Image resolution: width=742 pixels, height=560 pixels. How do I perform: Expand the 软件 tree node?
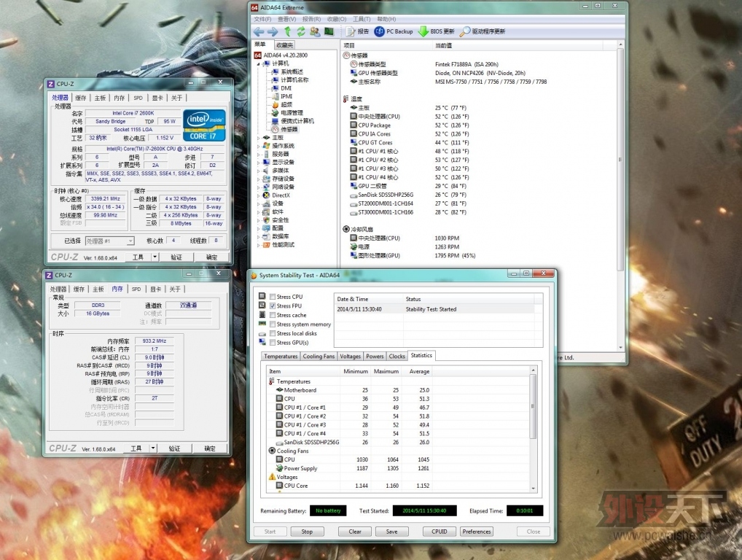[258, 211]
